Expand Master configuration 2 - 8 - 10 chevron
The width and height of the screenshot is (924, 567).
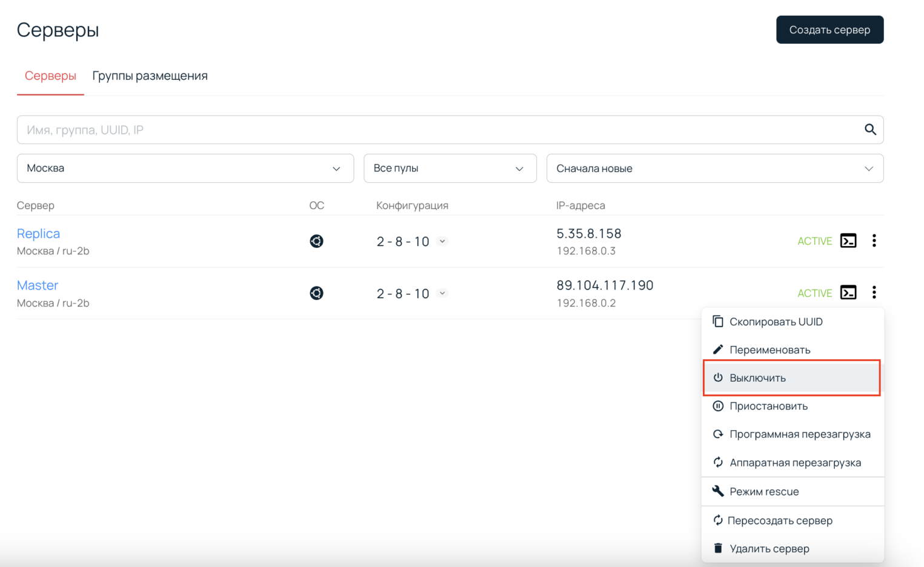pyautogui.click(x=442, y=293)
